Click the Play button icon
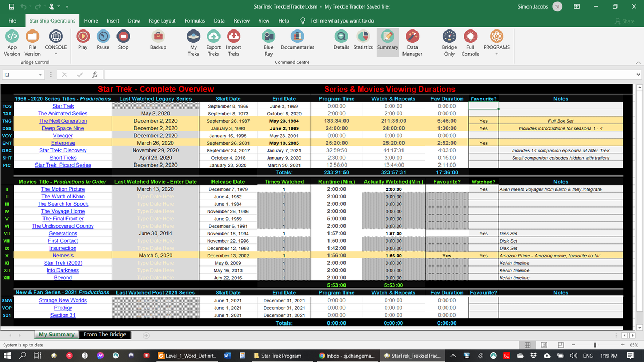Screen dimensions: 644x362 83,36
